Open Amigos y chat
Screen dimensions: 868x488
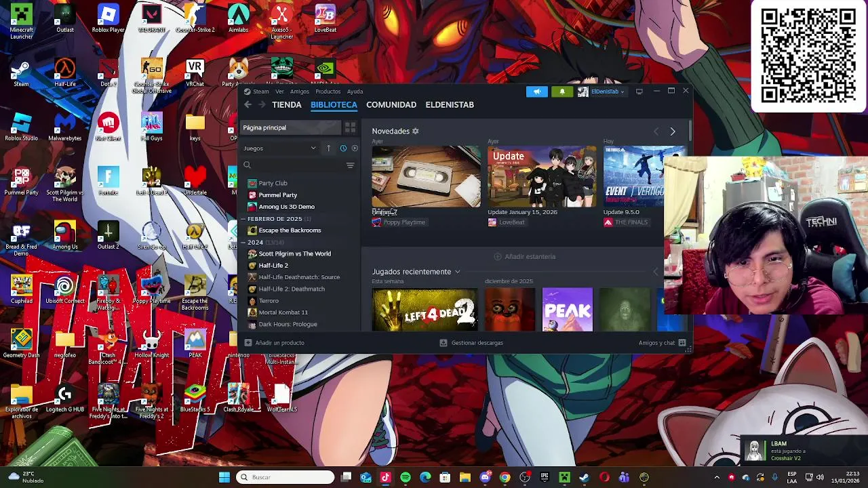tap(662, 343)
